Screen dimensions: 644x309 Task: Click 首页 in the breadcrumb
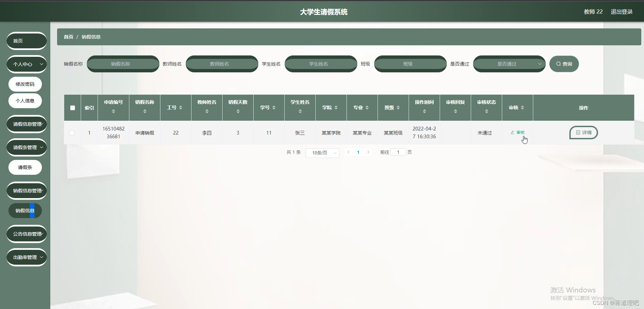(68, 37)
